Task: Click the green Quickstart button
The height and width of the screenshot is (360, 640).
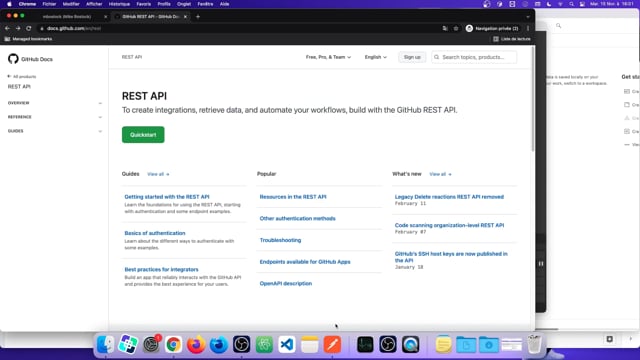Action: pyautogui.click(x=143, y=135)
